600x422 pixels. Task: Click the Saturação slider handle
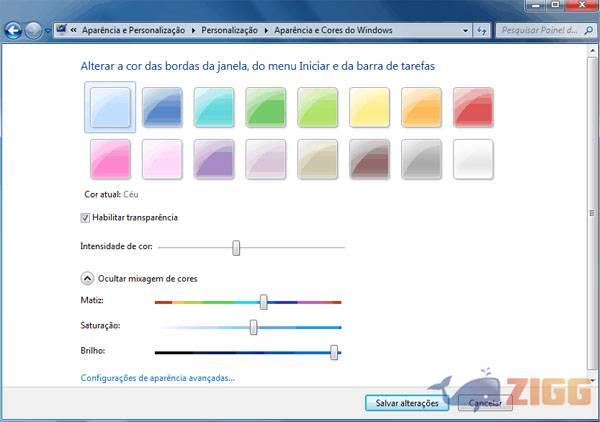(x=253, y=327)
